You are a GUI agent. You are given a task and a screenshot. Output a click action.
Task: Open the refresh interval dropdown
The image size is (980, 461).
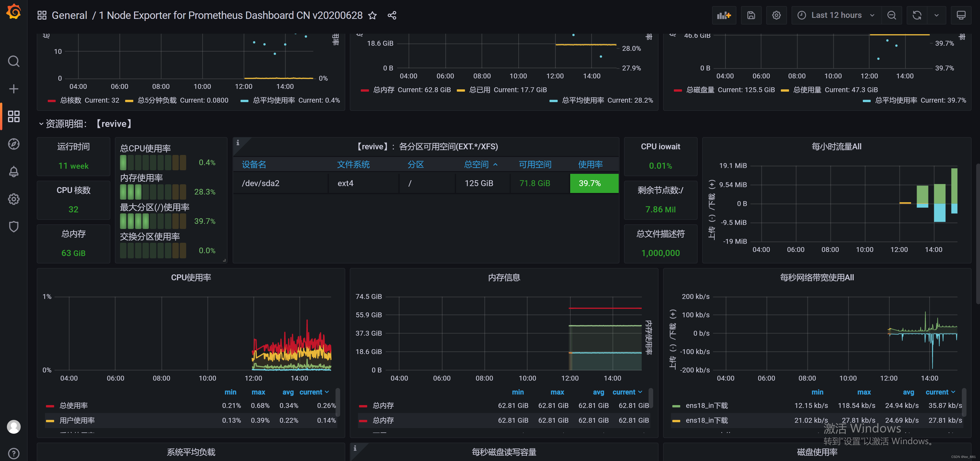pos(937,15)
